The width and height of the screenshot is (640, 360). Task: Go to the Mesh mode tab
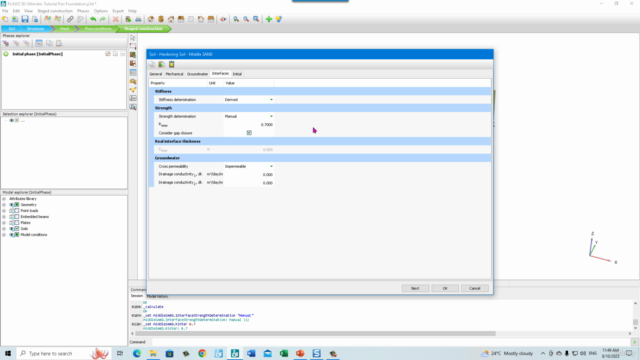[x=64, y=29]
